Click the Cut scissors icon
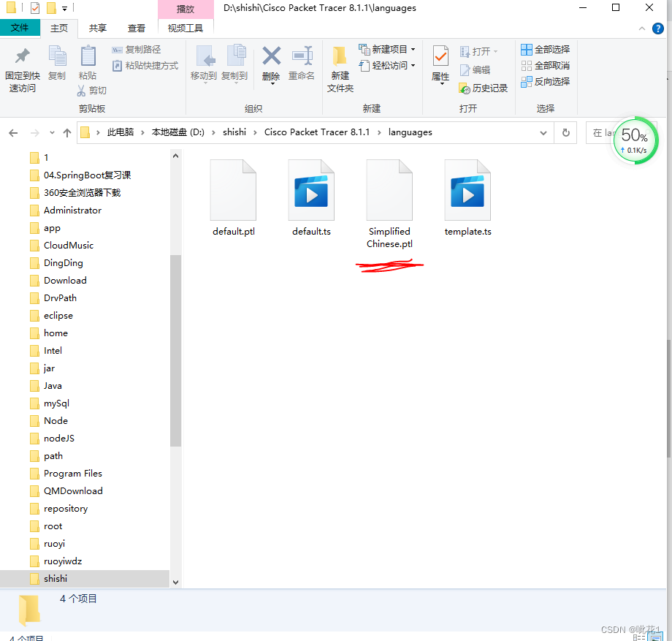The width and height of the screenshot is (672, 641). [81, 91]
